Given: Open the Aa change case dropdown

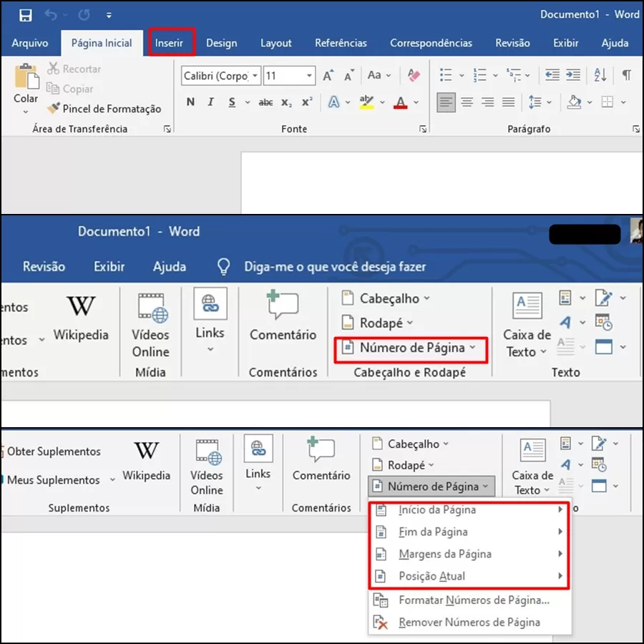Looking at the screenshot, I should (379, 75).
